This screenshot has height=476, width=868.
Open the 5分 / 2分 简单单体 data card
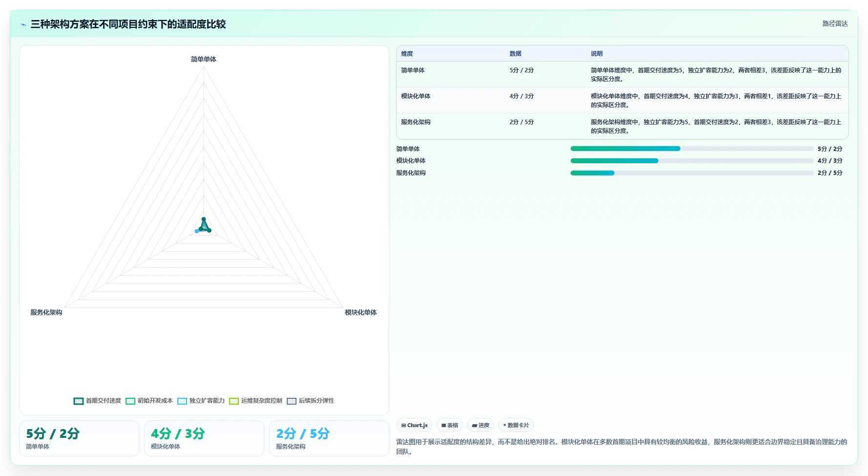(79, 438)
